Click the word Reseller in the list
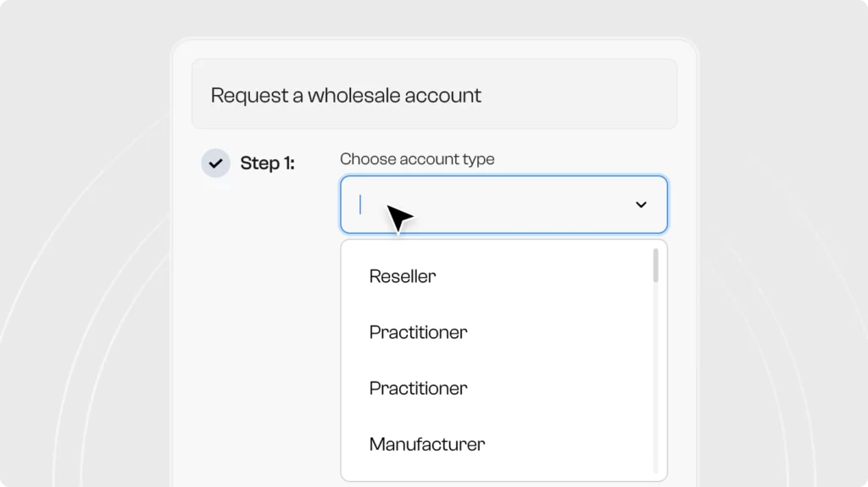This screenshot has width=868, height=487. tap(403, 276)
